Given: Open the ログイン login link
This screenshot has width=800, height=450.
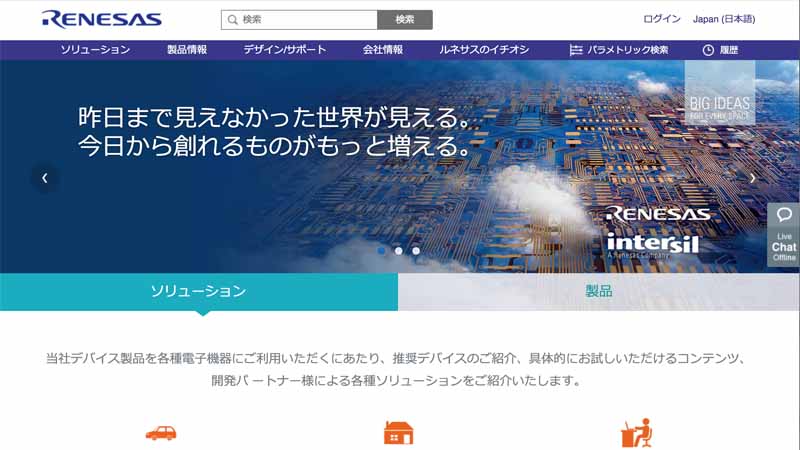Looking at the screenshot, I should click(x=662, y=19).
